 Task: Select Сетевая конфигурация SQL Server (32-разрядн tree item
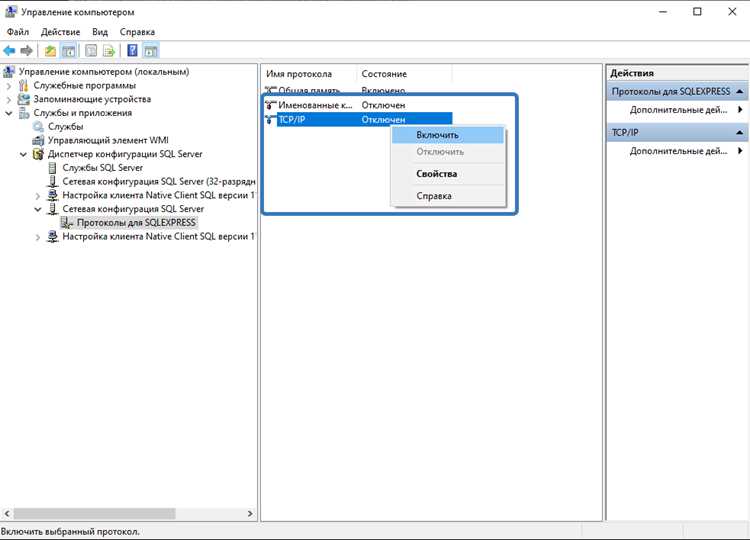(x=159, y=182)
